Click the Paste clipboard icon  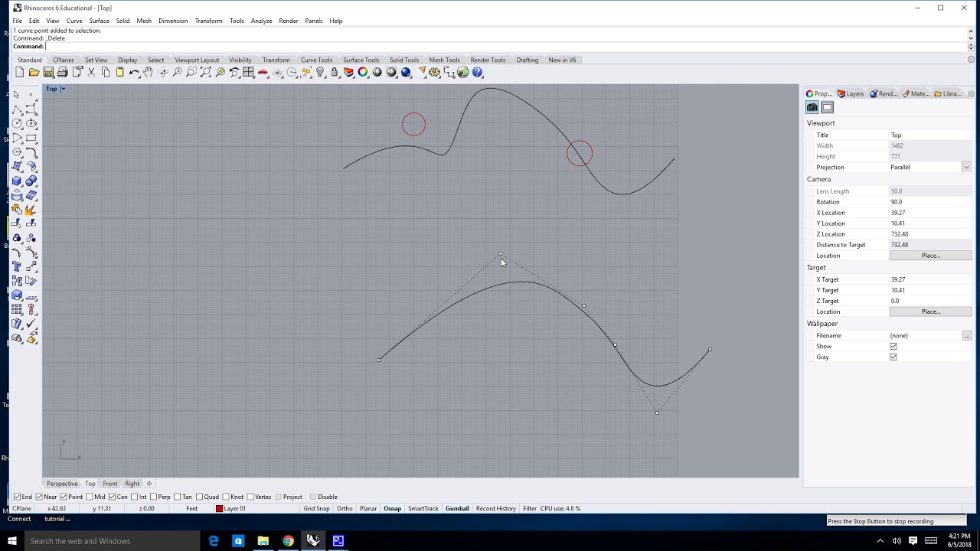tap(120, 72)
